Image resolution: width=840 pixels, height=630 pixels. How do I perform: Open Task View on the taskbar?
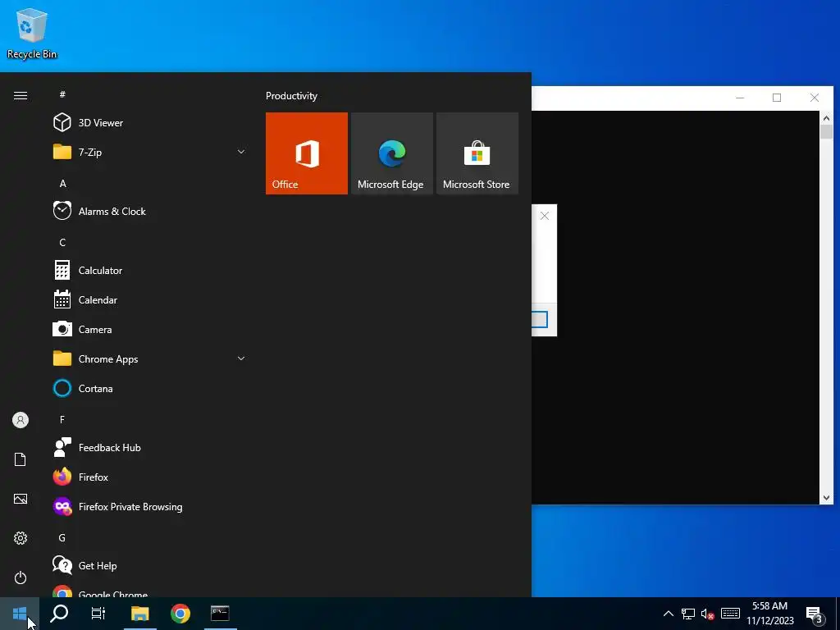[98, 614]
